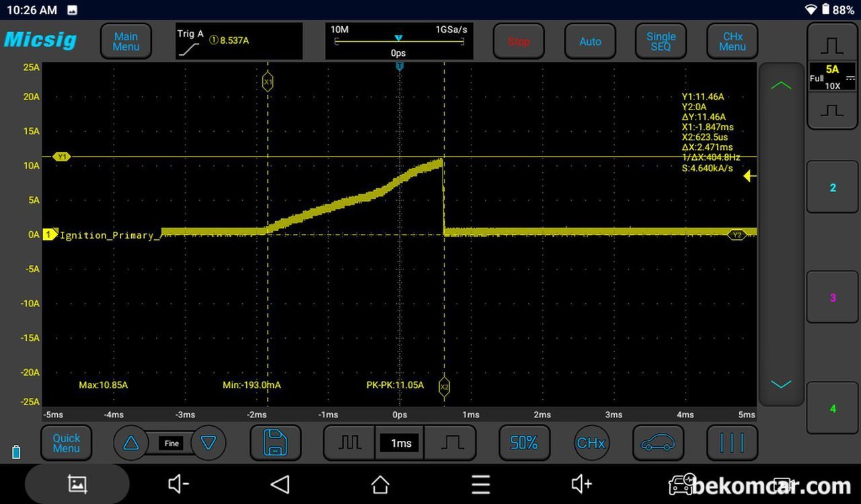
Task: Toggle the vertical cursors bars icon
Action: click(732, 443)
